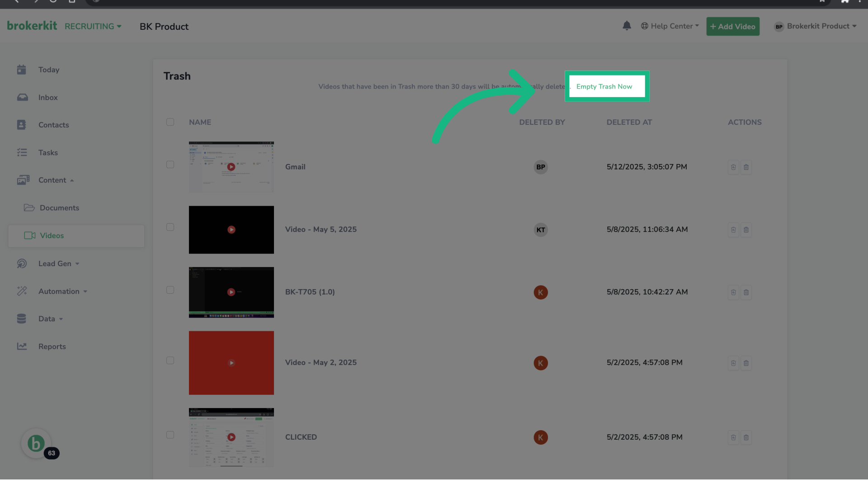Restore the CLICKED video from trash
This screenshot has width=868, height=488.
[x=733, y=437]
